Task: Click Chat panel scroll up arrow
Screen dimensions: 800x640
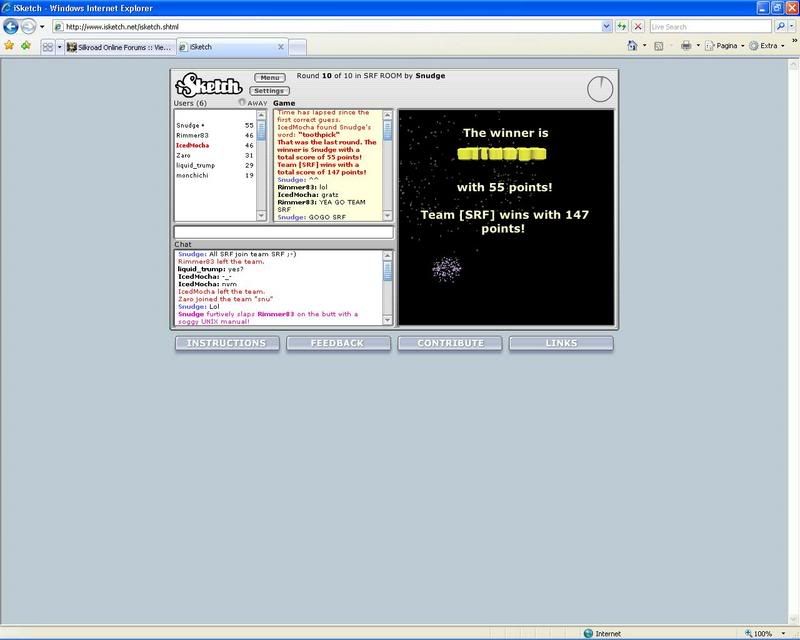Action: coord(387,255)
